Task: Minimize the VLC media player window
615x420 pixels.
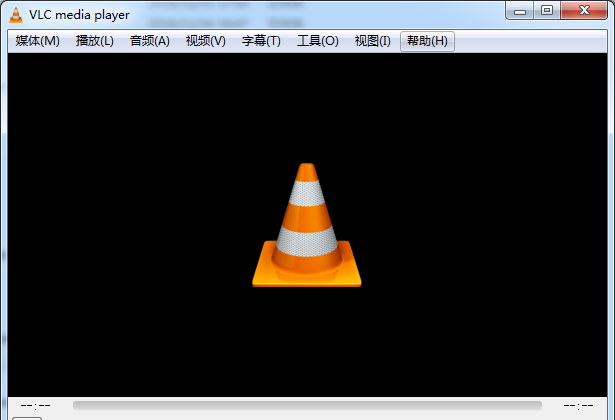Action: [520, 11]
